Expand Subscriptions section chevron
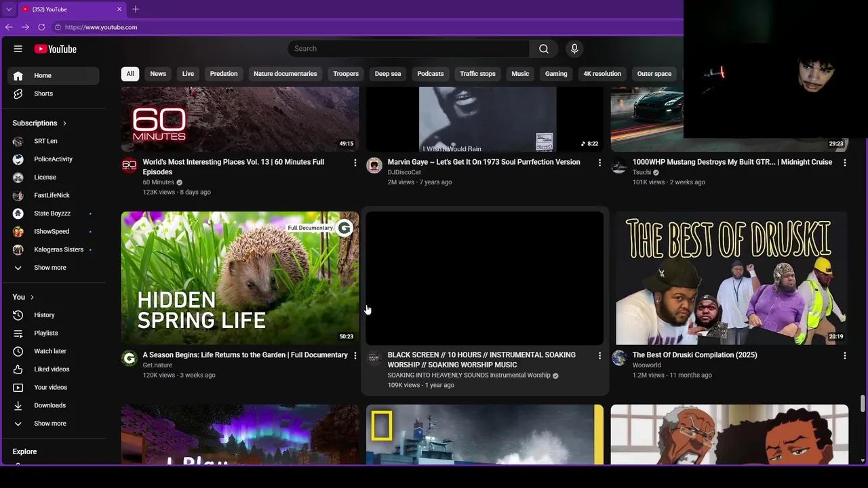Viewport: 868px width, 488px height. tap(64, 123)
